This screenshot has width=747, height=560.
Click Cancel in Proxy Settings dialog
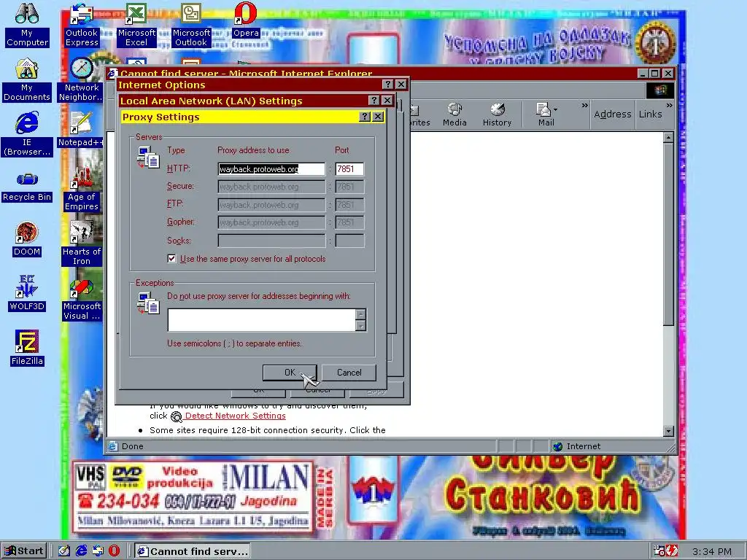(349, 373)
